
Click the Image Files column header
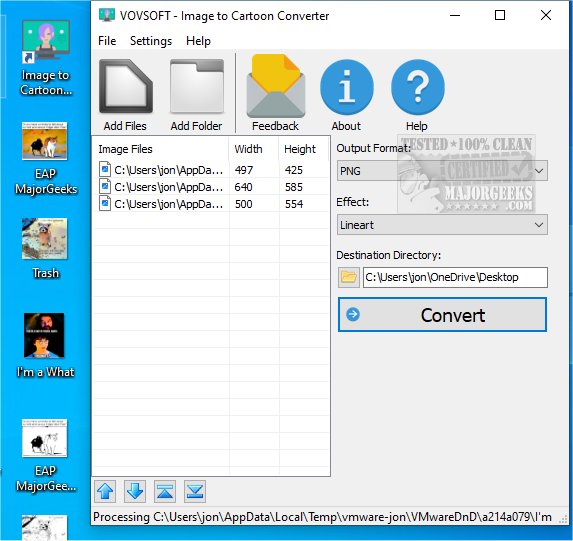(160, 149)
